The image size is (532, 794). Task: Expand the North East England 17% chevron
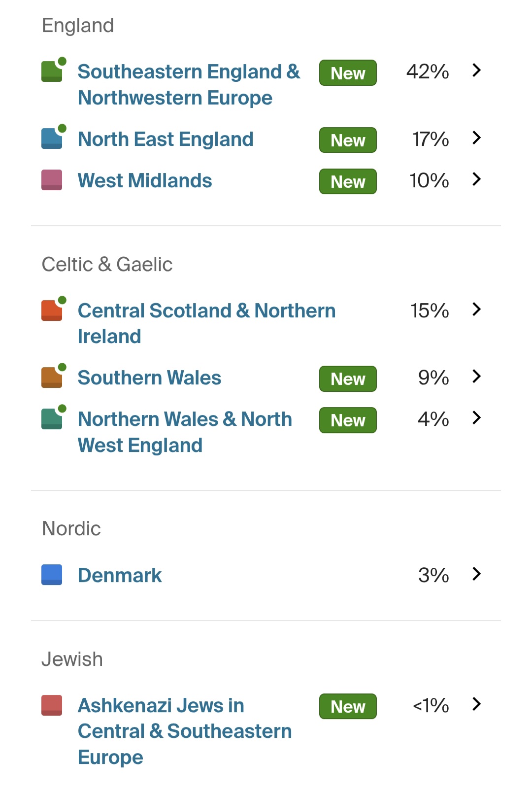(x=476, y=138)
